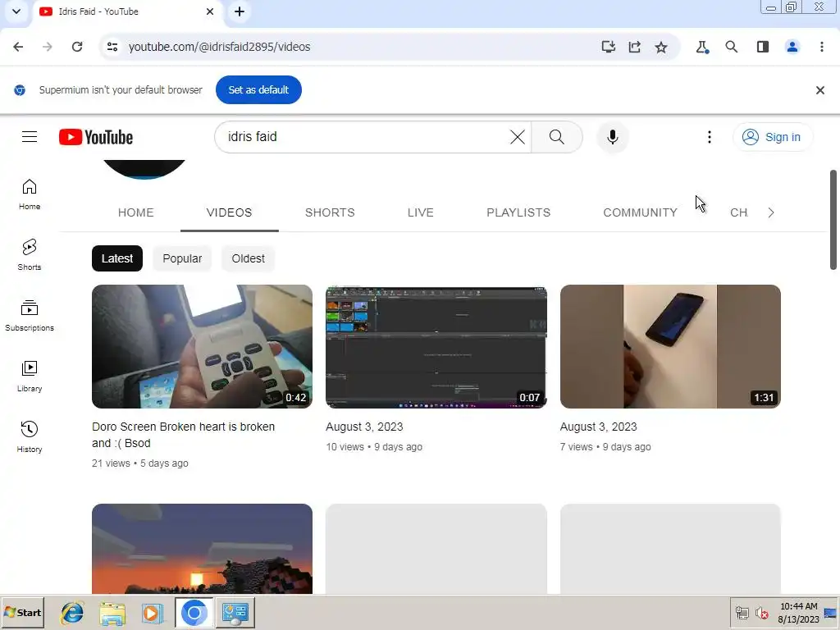Open the labs flask icon in toolbar
The width and height of the screenshot is (840, 630).
(x=702, y=47)
